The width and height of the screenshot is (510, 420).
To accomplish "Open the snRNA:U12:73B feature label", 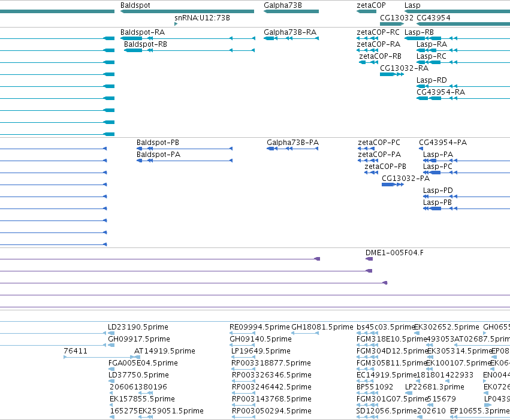I will coord(202,17).
